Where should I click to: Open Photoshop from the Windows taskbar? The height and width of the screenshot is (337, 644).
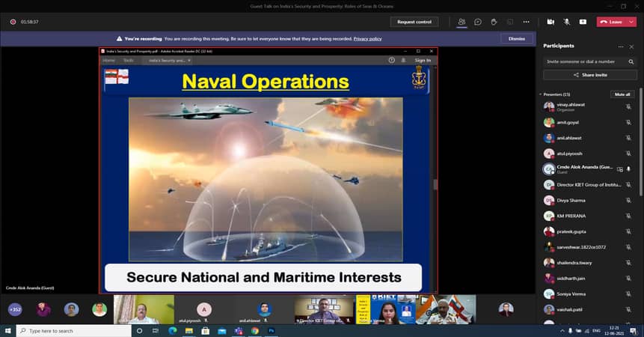271,330
